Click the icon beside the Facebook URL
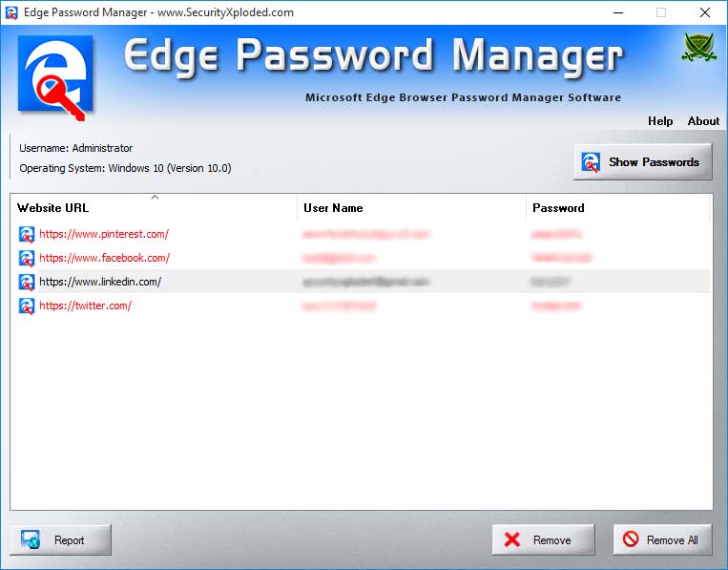Screen dimensions: 728x570 pyautogui.click(x=27, y=258)
